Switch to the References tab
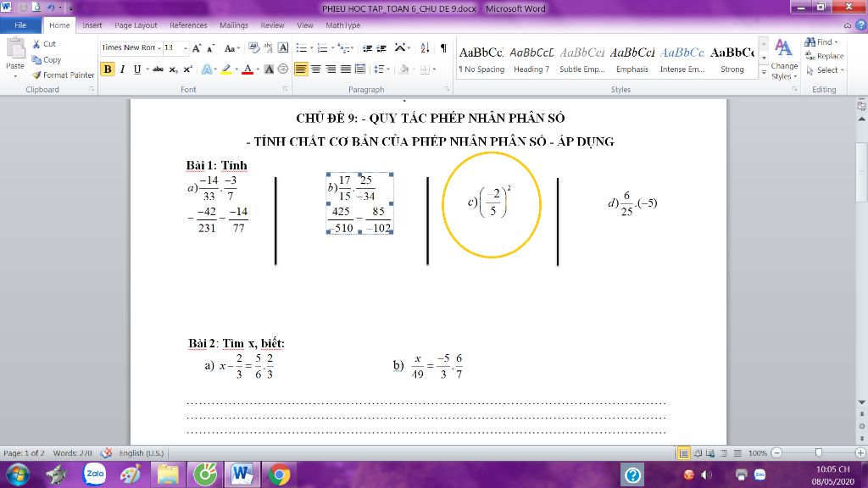The height and width of the screenshot is (488, 868). click(188, 25)
